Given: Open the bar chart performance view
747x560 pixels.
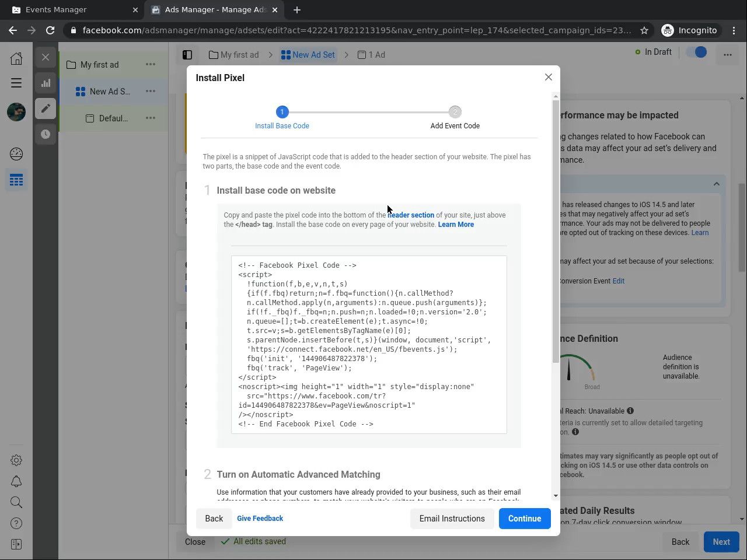Looking at the screenshot, I should pos(46,83).
